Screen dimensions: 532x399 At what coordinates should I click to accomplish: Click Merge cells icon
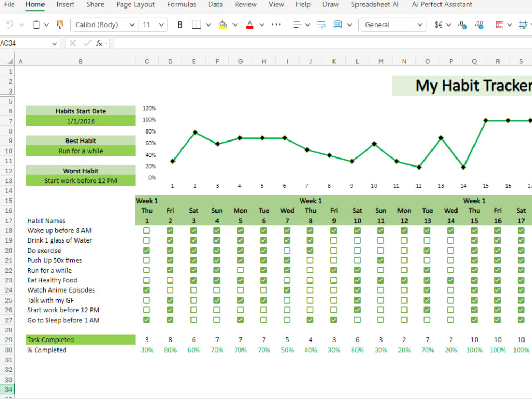coord(338,24)
